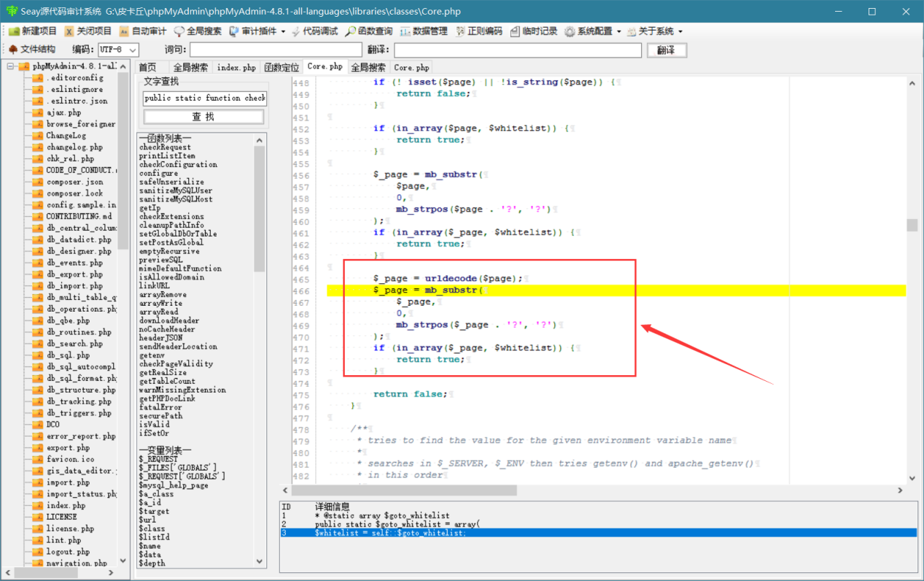Focus the 文字查找 search text box
Viewport: 924px width, 581px height.
(204, 98)
